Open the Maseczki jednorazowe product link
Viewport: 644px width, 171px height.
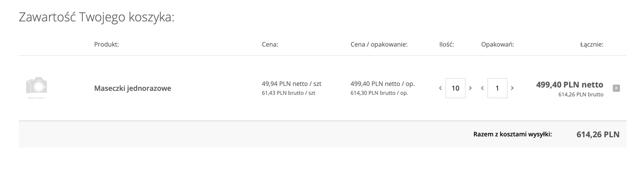(133, 88)
